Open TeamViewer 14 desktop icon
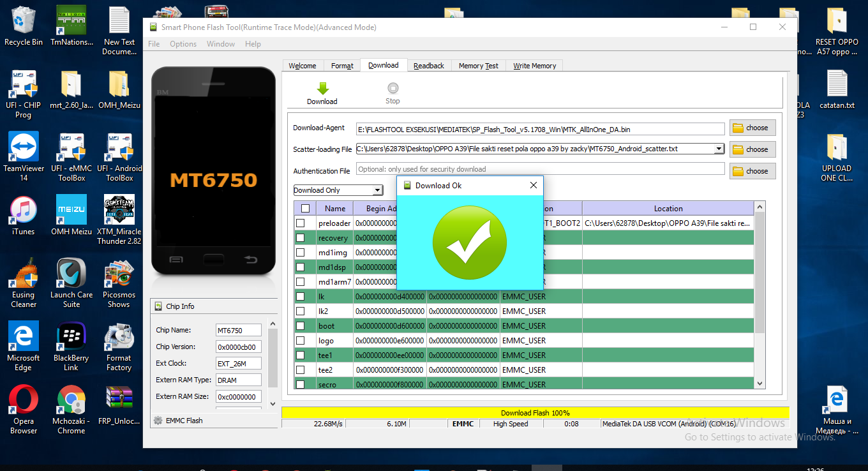This screenshot has width=868, height=471. pos(24,147)
